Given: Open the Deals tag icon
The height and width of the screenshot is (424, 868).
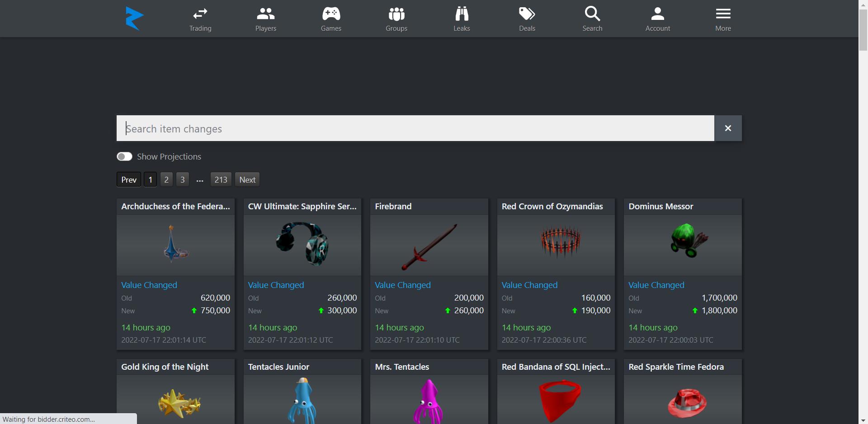Looking at the screenshot, I should (x=527, y=14).
